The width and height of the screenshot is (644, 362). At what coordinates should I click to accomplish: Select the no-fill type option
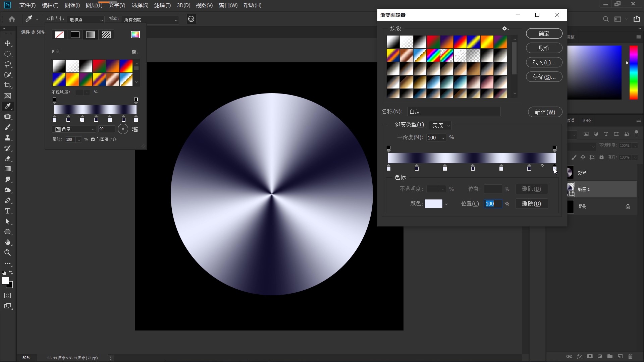60,35
